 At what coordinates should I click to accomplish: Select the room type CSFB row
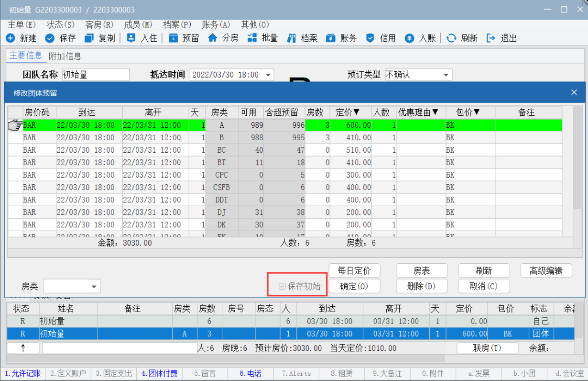click(x=285, y=187)
